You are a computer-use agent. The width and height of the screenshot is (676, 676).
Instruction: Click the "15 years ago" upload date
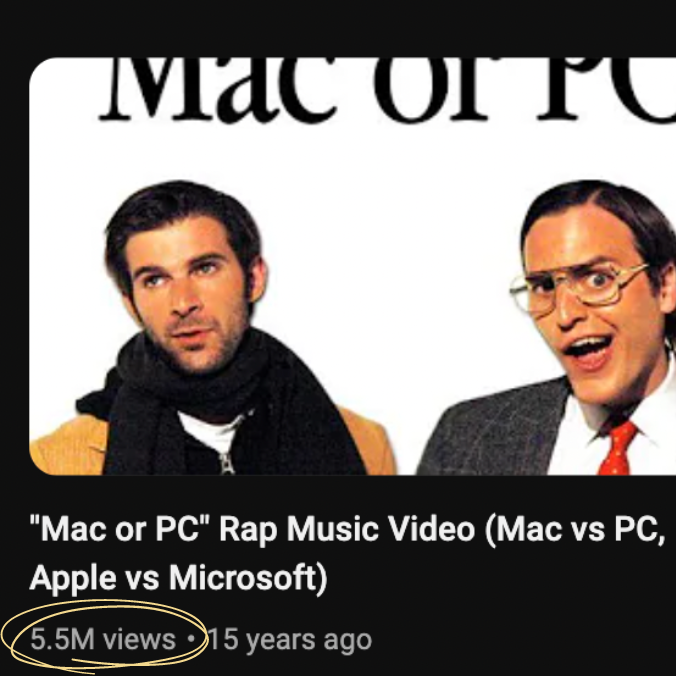(290, 639)
